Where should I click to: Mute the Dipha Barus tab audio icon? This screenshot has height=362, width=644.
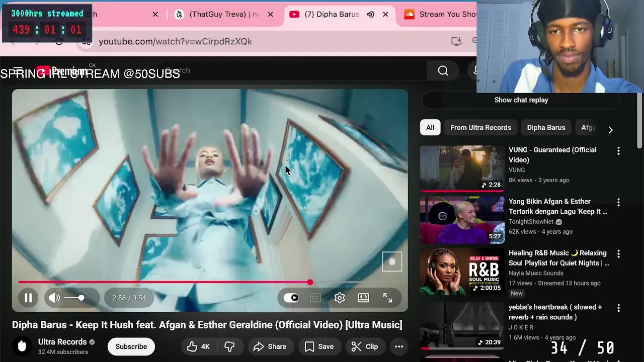click(370, 14)
